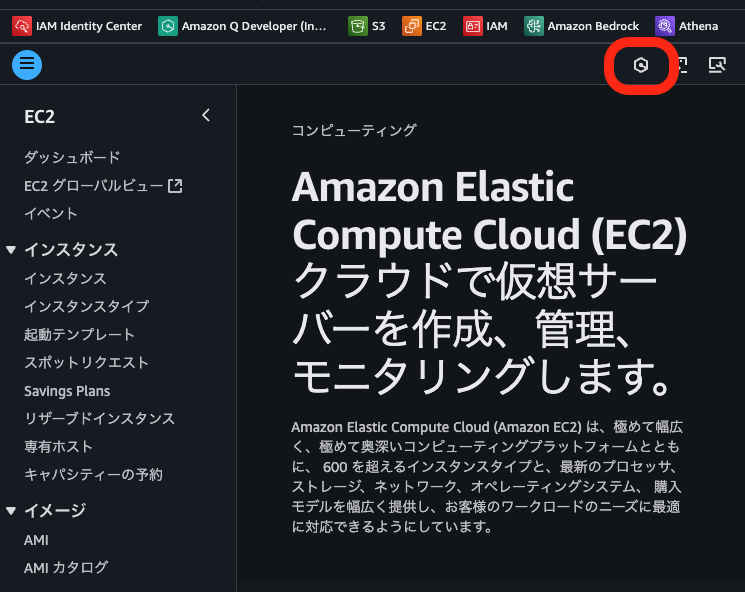
Task: Click the コンピューティング category text
Action: click(x=354, y=130)
